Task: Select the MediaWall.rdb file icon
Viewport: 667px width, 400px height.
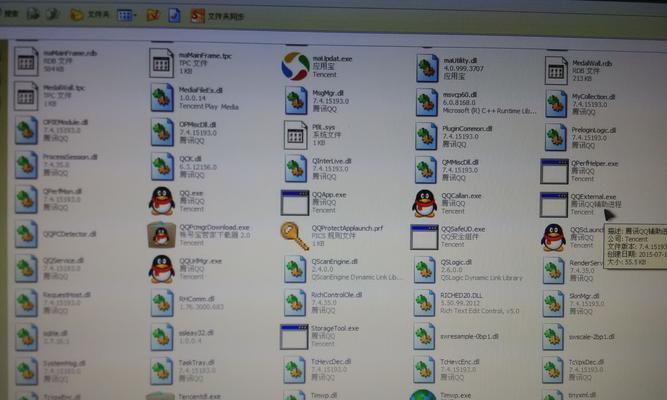Action: [x=556, y=71]
